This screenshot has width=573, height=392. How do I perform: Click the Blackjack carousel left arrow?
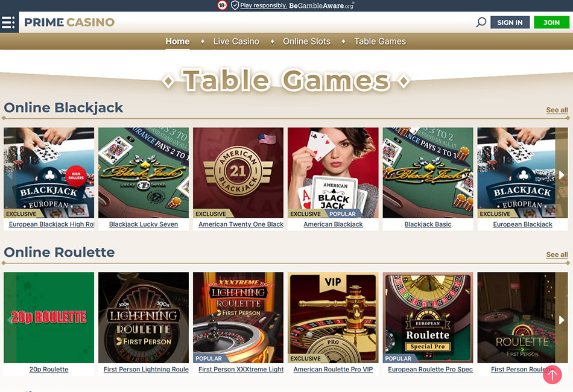[10, 175]
